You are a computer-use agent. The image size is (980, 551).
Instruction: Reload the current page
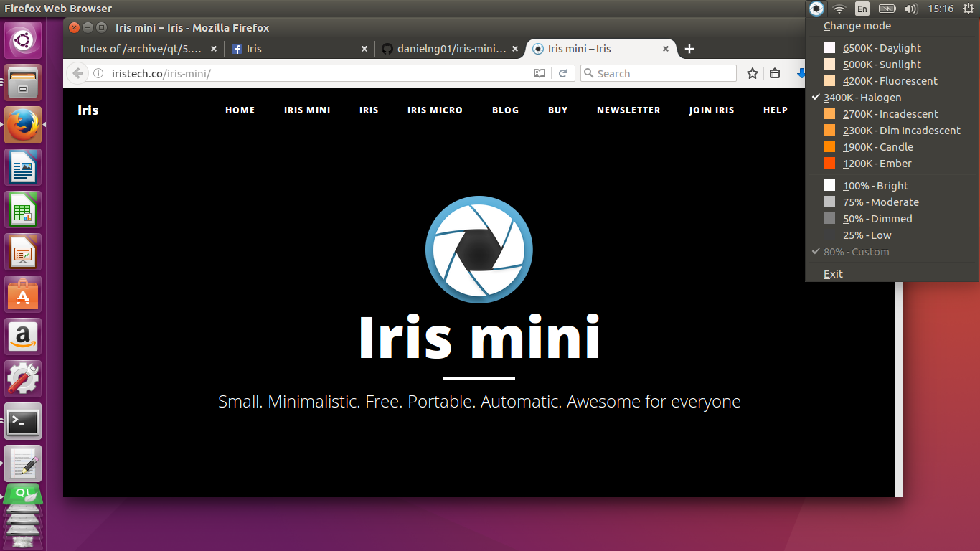[x=563, y=73]
